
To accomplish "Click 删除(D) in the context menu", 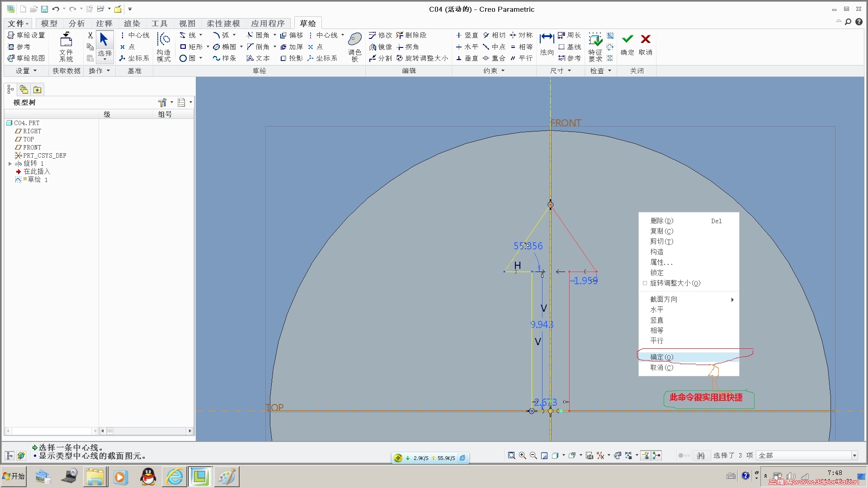I will pos(661,221).
